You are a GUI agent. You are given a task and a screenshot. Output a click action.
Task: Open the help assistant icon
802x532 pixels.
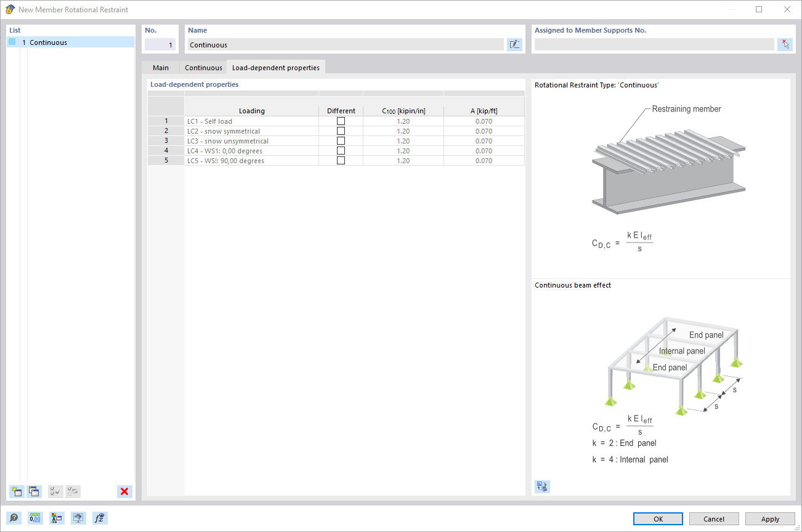point(14,518)
